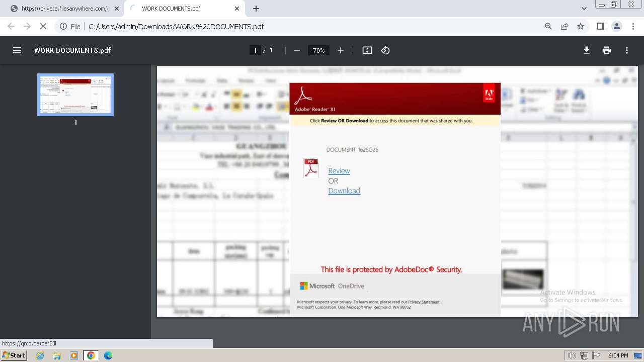Open the Windows Start menu
Image resolution: width=644 pixels, height=362 pixels.
(14, 355)
